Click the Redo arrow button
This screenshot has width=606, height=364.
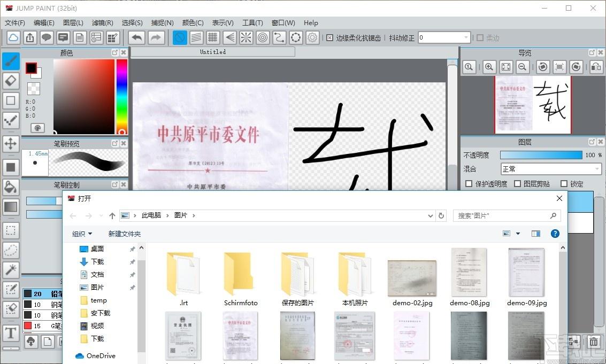156,37
